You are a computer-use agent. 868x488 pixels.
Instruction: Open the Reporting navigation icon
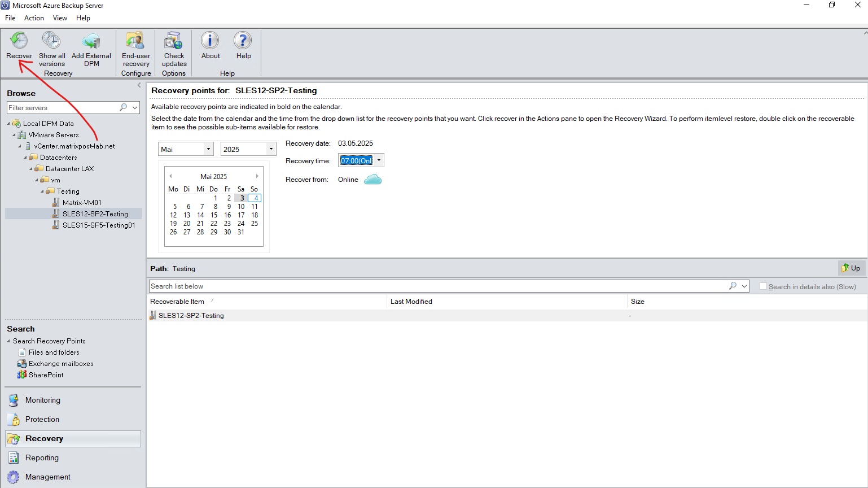[14, 458]
